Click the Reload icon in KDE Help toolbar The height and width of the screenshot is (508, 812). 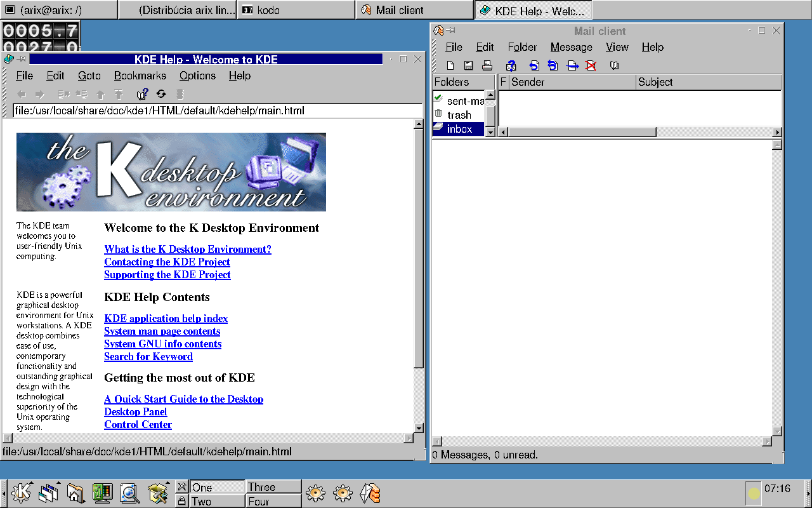point(161,94)
